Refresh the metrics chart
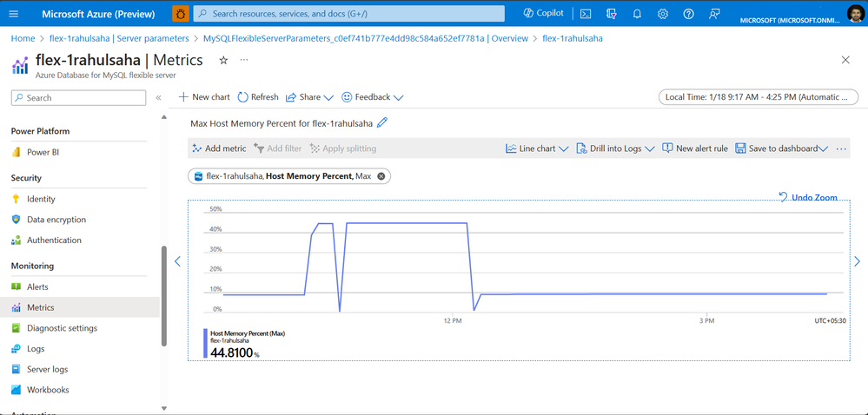Screen dimensions: 868x415 click(258, 97)
